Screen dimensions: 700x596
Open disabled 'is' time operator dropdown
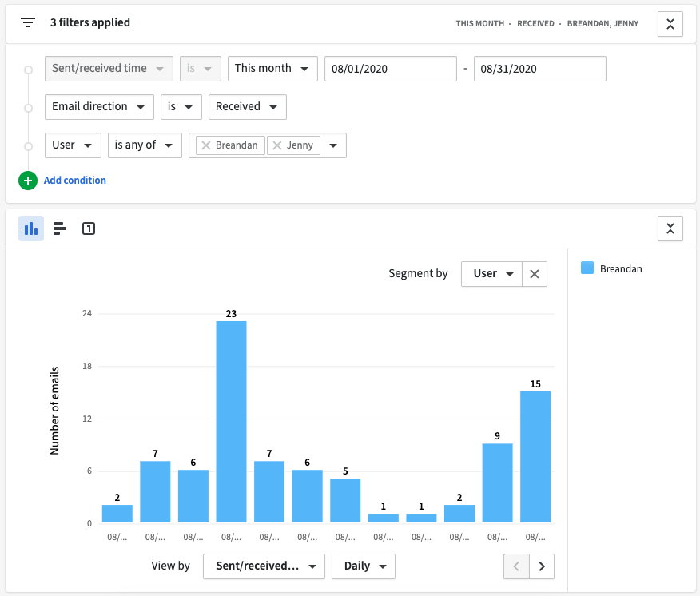(201, 69)
